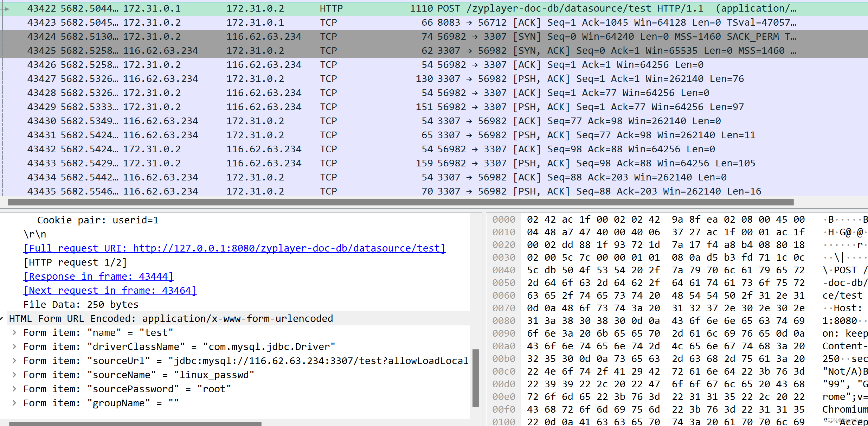Expand the driverClassName form item
This screenshot has width=868, height=426.
coord(14,346)
